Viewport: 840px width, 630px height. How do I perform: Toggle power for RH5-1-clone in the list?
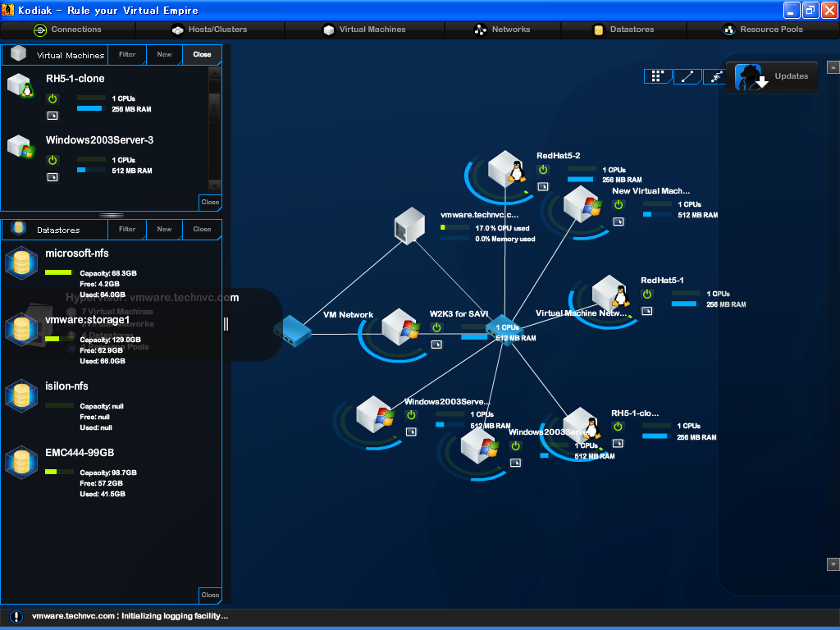tap(52, 98)
